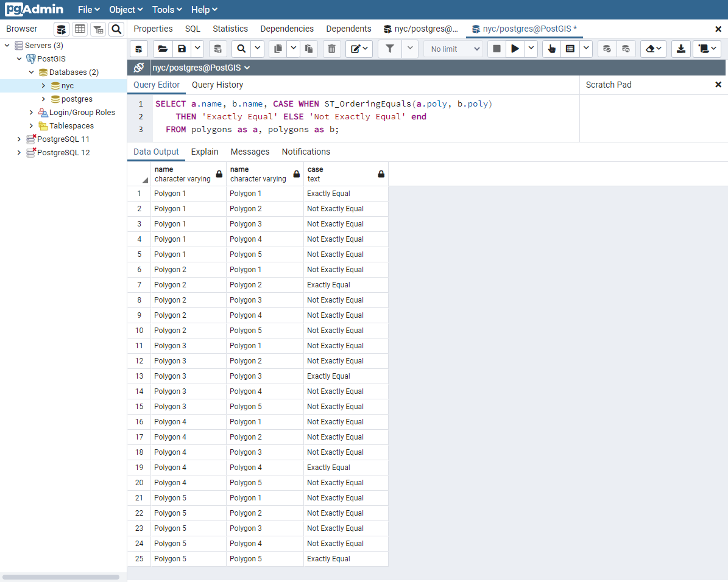Image resolution: width=728 pixels, height=582 pixels.
Task: Click the Download results icon in toolbar
Action: click(681, 49)
